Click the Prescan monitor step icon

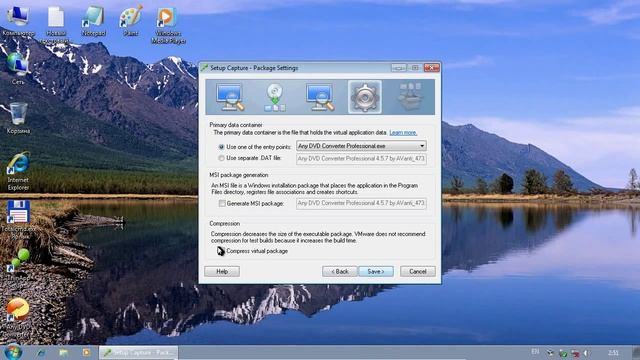(231, 97)
